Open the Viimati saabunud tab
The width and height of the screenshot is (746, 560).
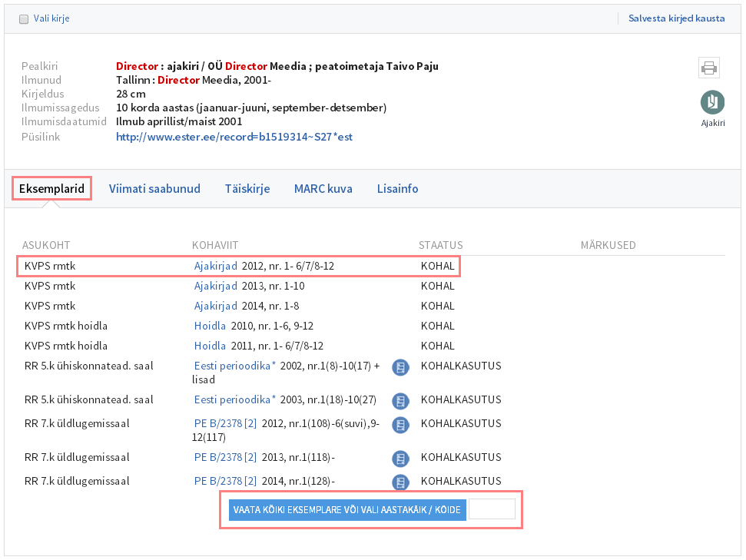pyautogui.click(x=154, y=188)
